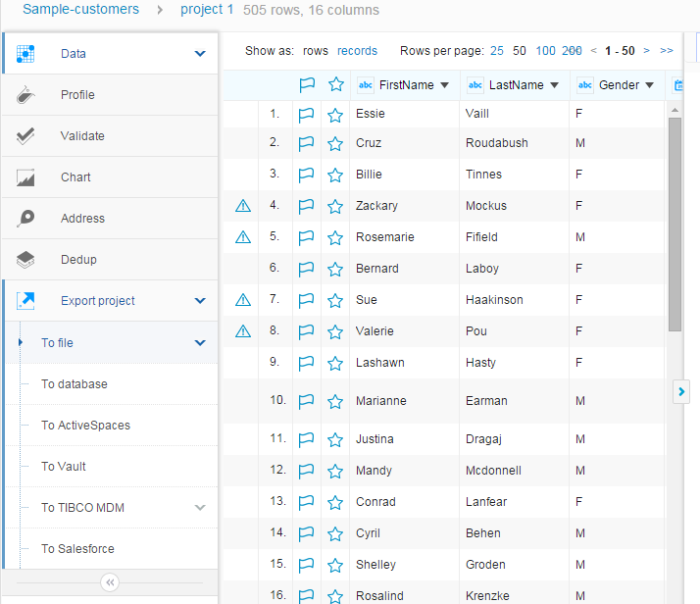
Task: Click the vertical scrollbar in the table
Action: (x=675, y=226)
